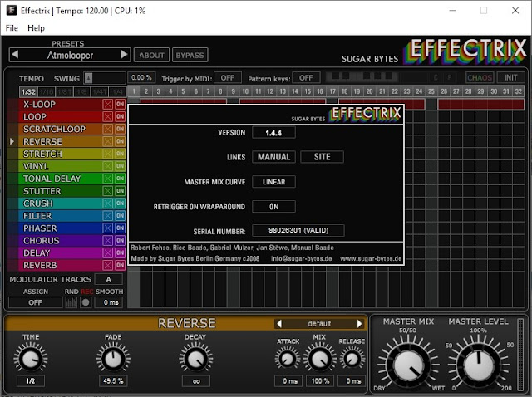This screenshot has height=397, width=532.
Task: Toggle Retrigger on Wraparound ON setting
Action: point(273,207)
